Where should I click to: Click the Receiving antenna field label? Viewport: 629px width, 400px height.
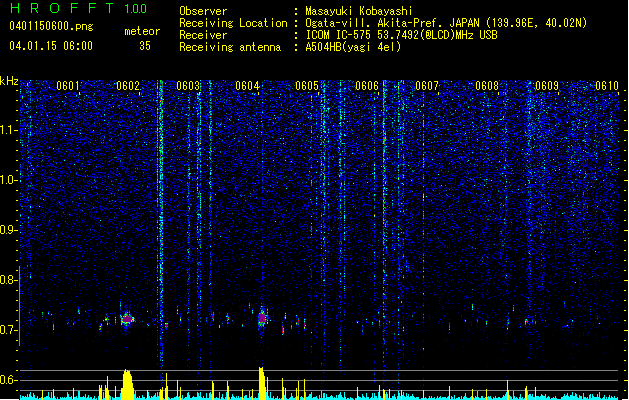pyautogui.click(x=230, y=47)
